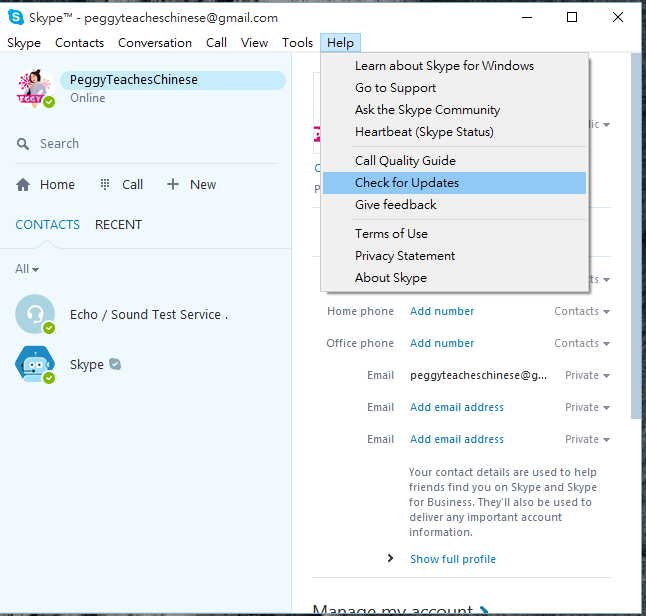The height and width of the screenshot is (616, 646).
Task: Open Private dropdown for peggyteacheschinese email
Action: coord(587,375)
